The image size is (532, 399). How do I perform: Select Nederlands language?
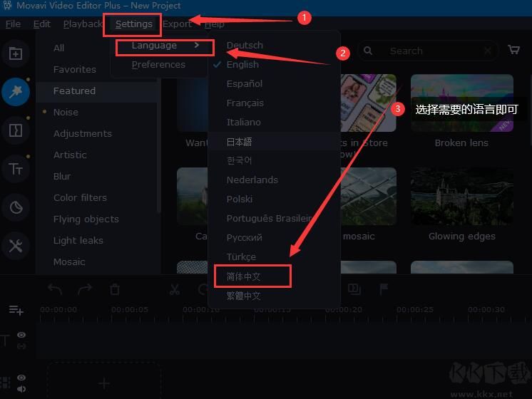(252, 180)
